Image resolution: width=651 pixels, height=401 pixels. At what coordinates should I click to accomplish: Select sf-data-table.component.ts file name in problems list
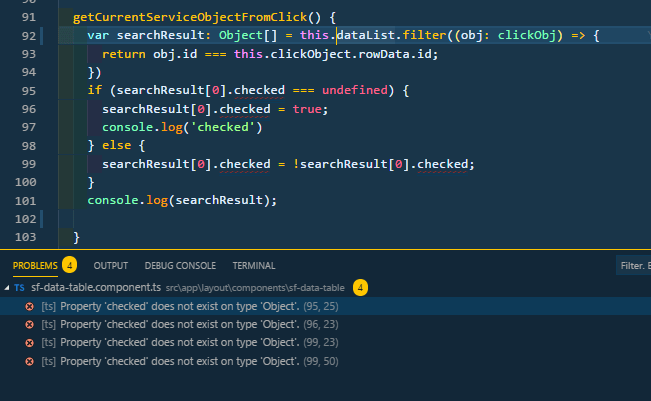pos(96,287)
